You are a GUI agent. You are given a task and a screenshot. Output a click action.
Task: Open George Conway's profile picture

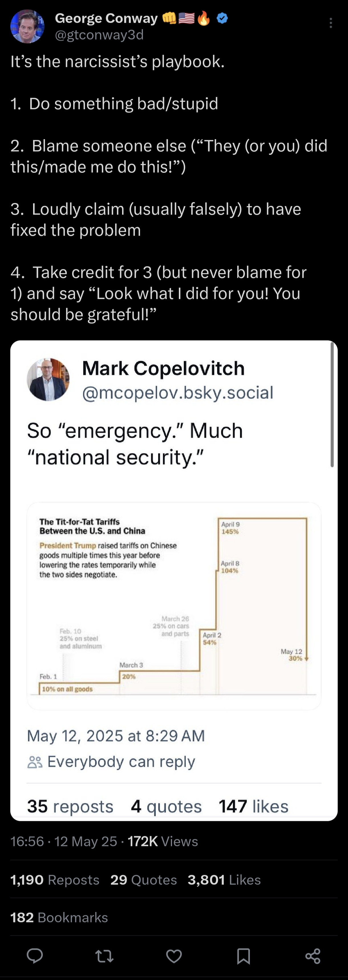click(27, 26)
